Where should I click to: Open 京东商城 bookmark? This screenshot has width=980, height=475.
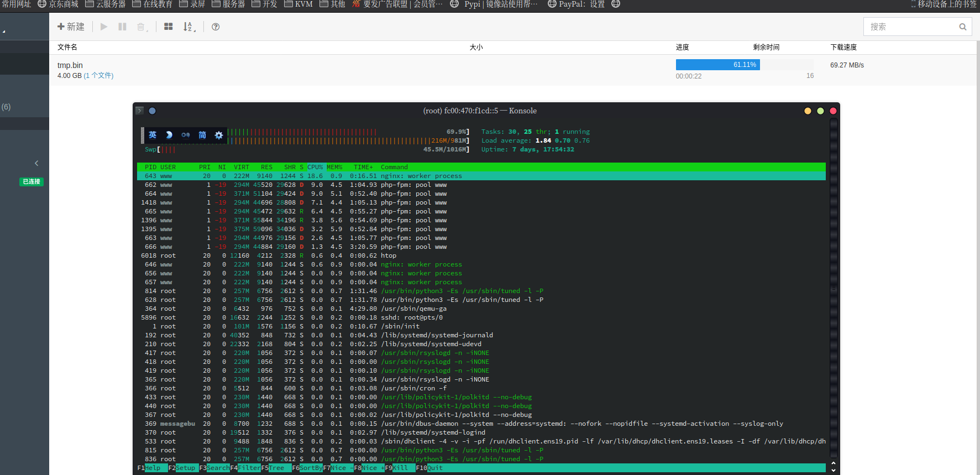pos(58,4)
